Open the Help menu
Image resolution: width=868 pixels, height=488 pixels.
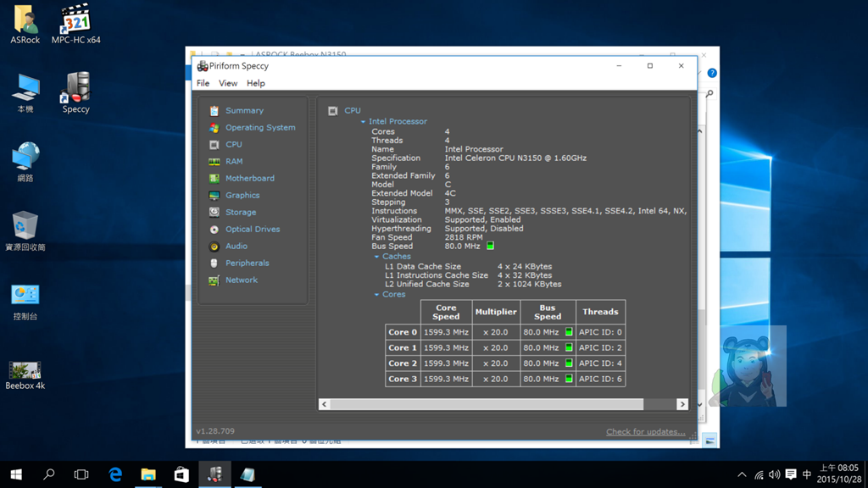pos(255,83)
